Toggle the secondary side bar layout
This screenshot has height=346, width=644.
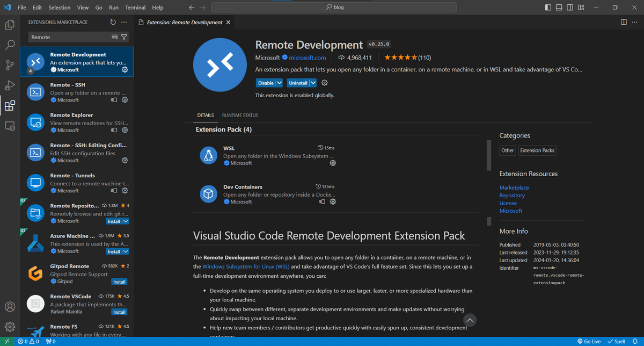tap(570, 8)
